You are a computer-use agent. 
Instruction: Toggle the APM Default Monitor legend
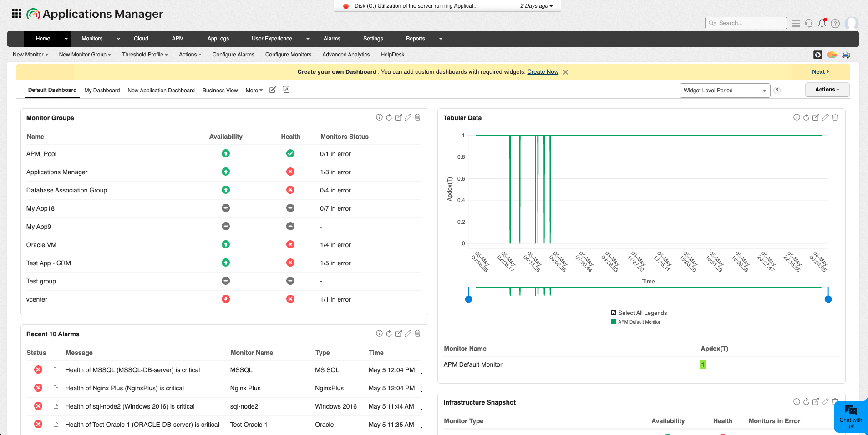pos(635,322)
